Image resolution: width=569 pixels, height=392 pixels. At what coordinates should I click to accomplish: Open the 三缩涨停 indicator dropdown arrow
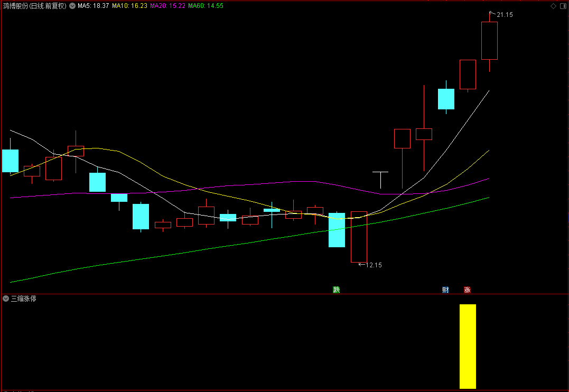pos(6,298)
